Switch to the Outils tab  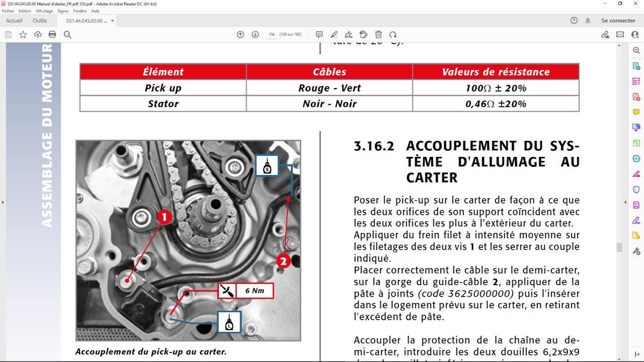point(40,21)
